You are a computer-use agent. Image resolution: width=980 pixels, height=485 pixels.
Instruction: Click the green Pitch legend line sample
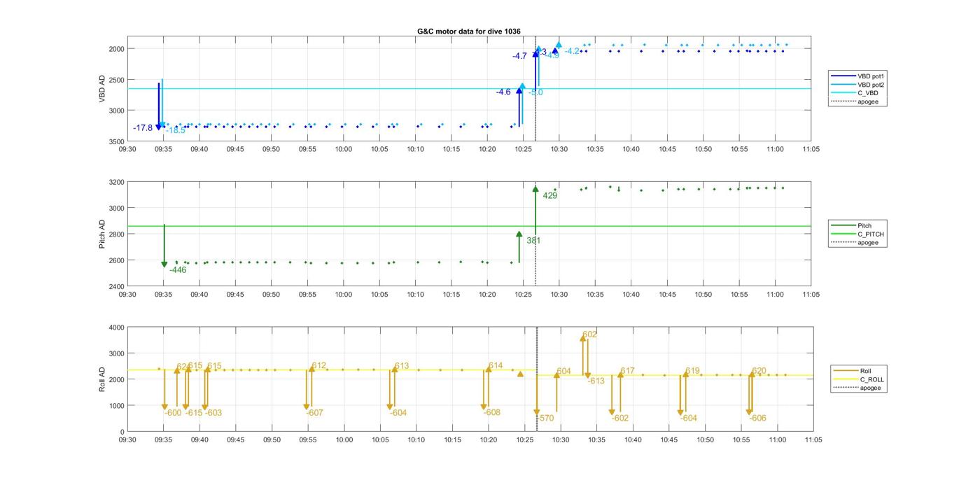(x=843, y=226)
